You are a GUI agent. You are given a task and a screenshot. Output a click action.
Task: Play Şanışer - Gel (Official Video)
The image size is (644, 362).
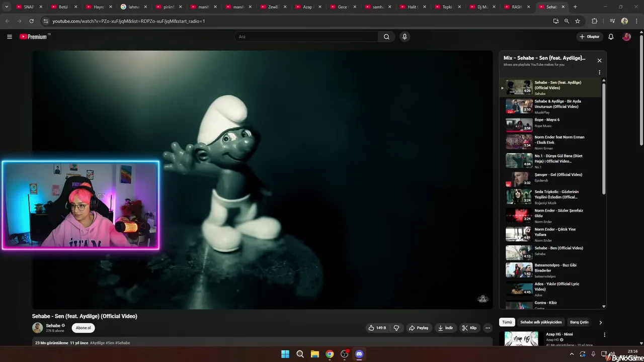pos(551,179)
